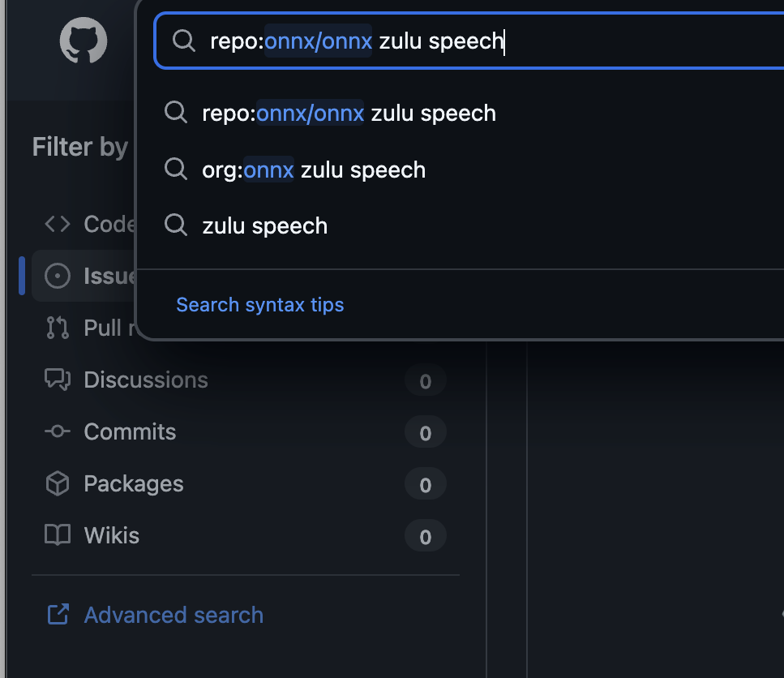Open Search syntax tips link

point(260,305)
